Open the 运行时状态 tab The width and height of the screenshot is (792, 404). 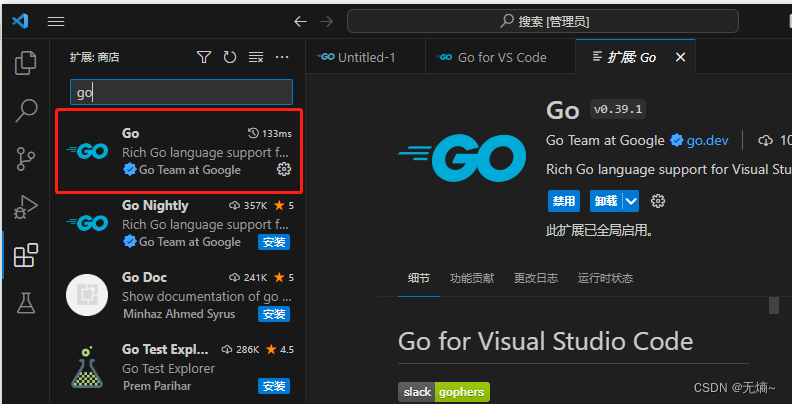[605, 278]
